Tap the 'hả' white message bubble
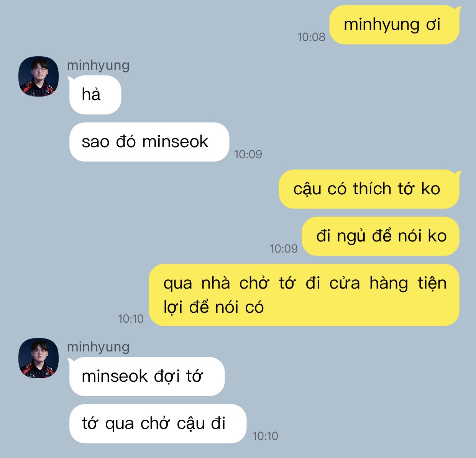476x458 pixels. coord(95,95)
